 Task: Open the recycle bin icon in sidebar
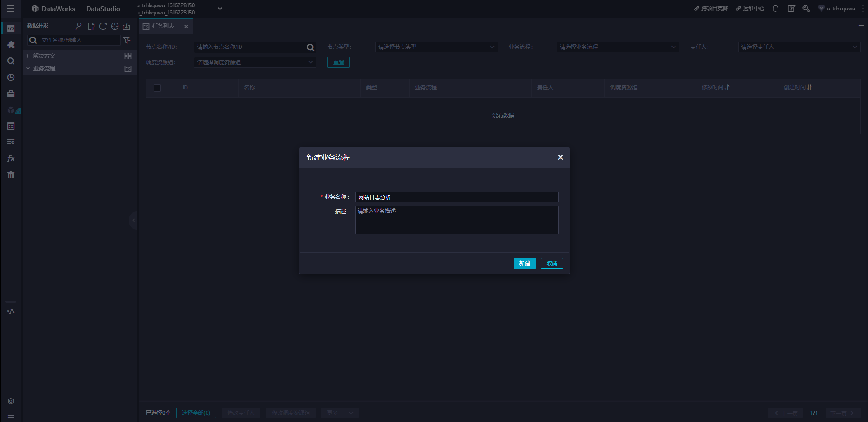pyautogui.click(x=11, y=175)
